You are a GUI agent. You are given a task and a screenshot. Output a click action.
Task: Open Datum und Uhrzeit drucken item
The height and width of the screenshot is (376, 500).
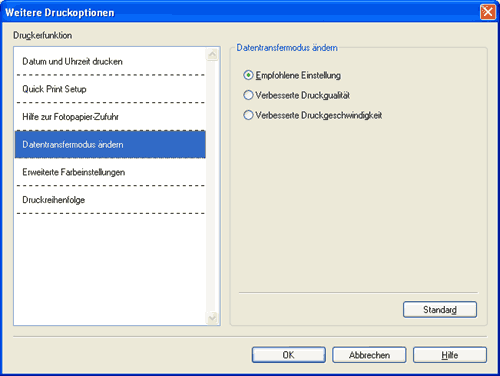click(110, 61)
